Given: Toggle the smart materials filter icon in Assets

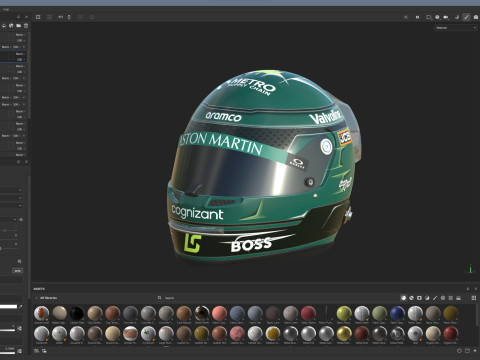Looking at the screenshot, I should click(x=411, y=298).
